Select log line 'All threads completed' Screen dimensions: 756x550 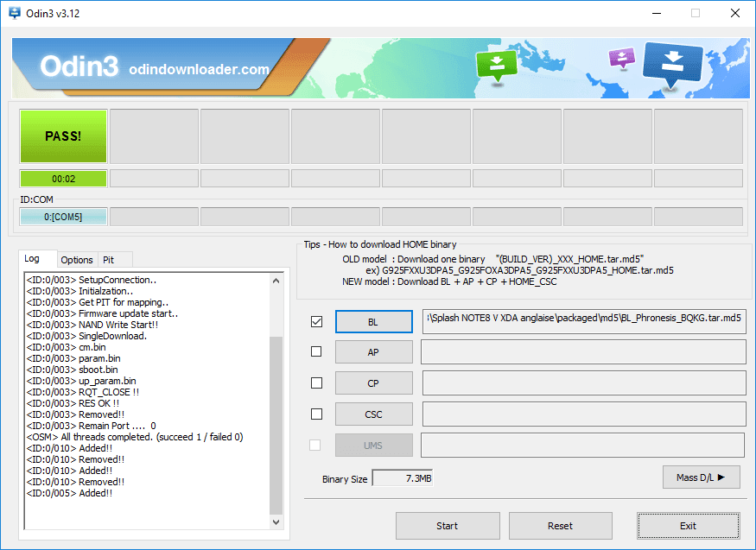tap(135, 437)
